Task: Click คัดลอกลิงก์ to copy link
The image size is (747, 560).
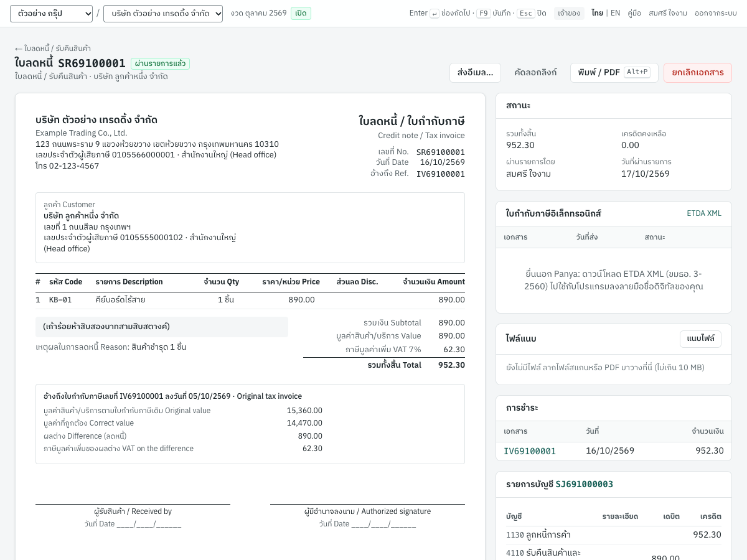Action: click(535, 73)
